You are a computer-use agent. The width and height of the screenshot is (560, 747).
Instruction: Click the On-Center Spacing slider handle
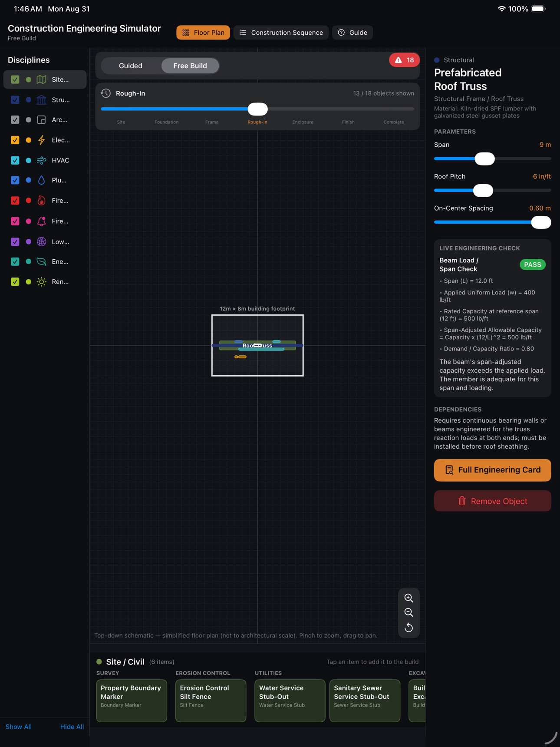click(x=541, y=222)
